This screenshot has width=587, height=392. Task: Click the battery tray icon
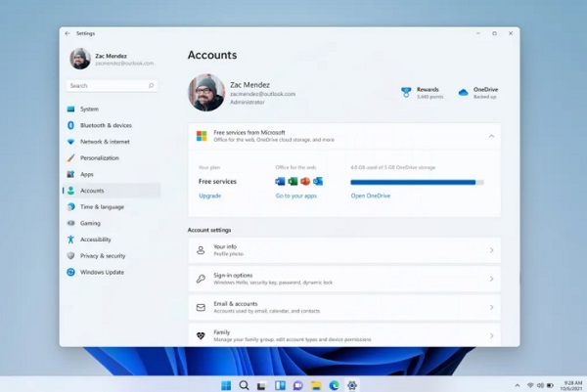point(550,385)
